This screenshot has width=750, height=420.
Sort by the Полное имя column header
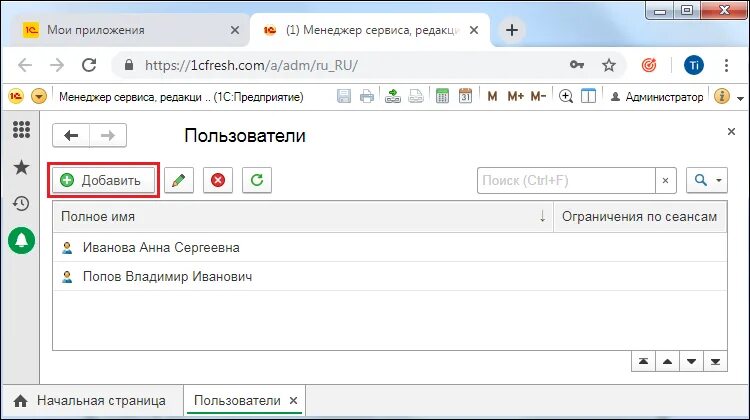pyautogui.click(x=303, y=217)
